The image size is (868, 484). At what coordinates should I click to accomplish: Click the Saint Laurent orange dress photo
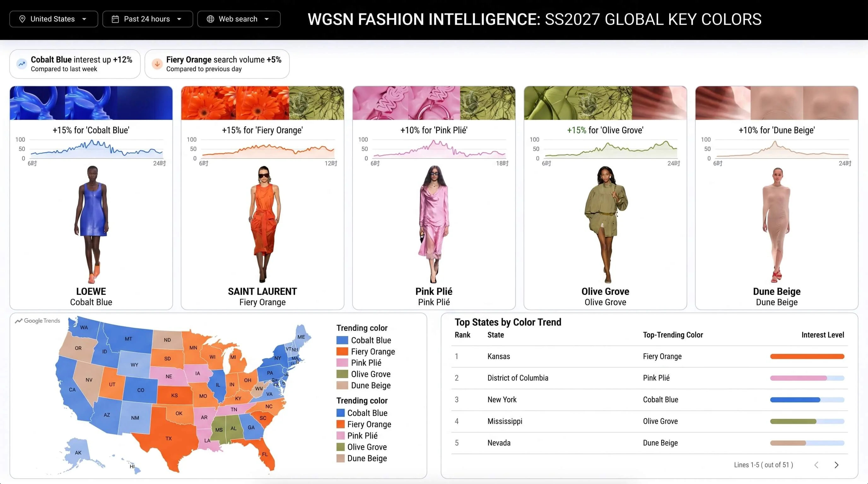[x=265, y=224]
